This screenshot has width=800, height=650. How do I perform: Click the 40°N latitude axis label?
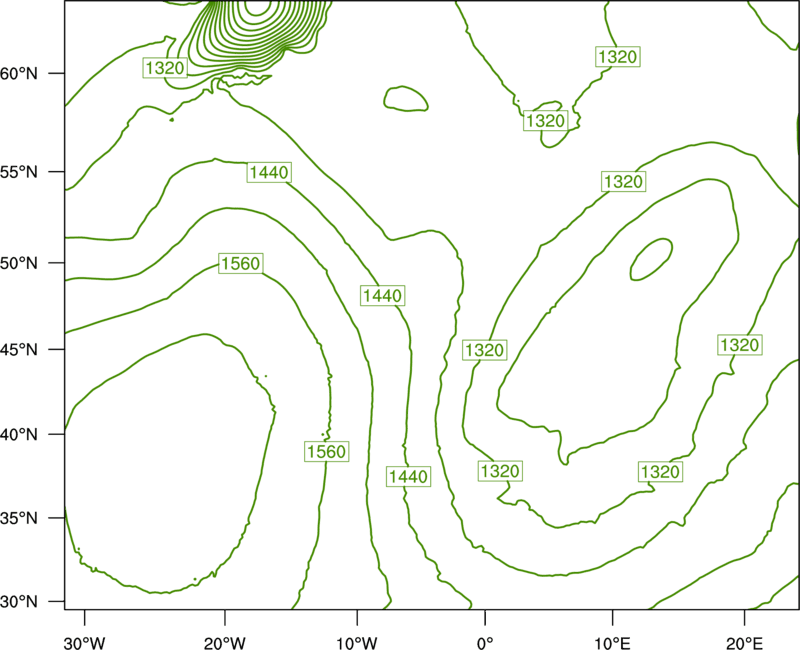(19, 434)
